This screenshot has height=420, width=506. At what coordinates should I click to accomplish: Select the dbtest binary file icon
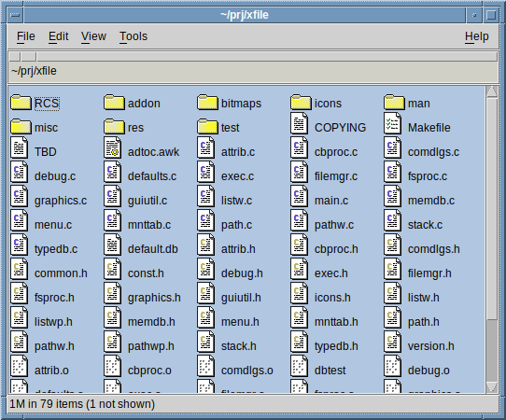tap(299, 366)
